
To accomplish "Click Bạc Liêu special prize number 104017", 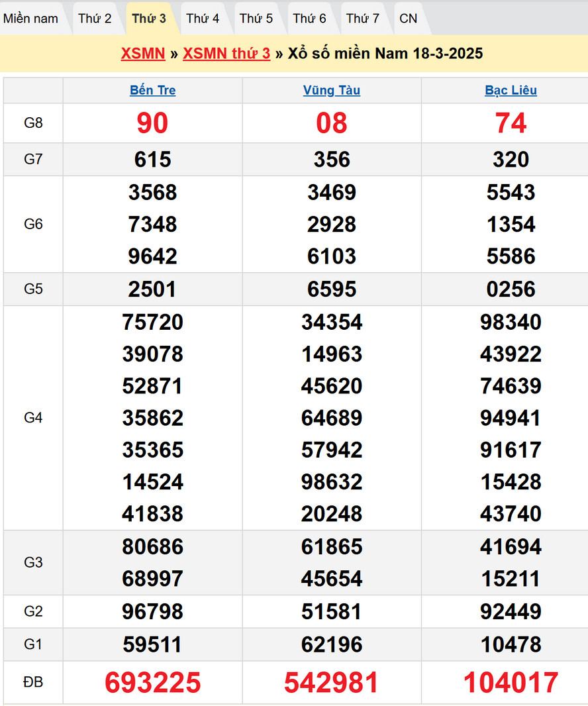I will (511, 683).
